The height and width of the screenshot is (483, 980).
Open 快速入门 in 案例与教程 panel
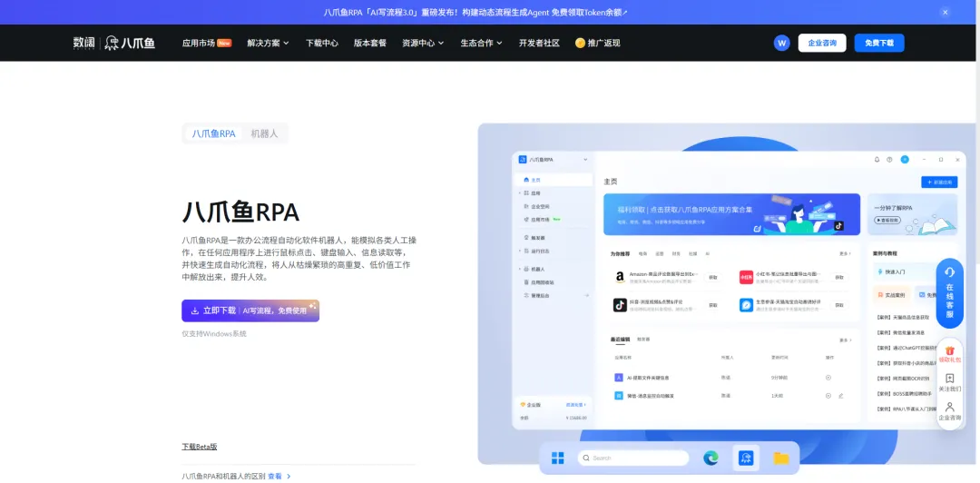coord(904,272)
